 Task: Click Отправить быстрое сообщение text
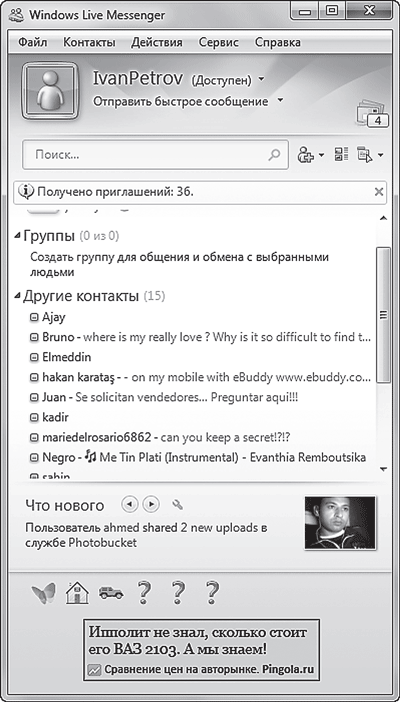[181, 102]
